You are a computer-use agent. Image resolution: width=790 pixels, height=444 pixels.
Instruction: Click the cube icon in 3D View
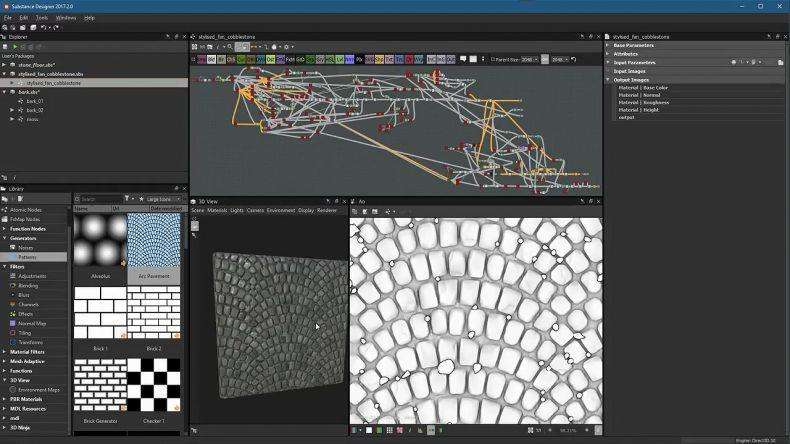pos(195,226)
